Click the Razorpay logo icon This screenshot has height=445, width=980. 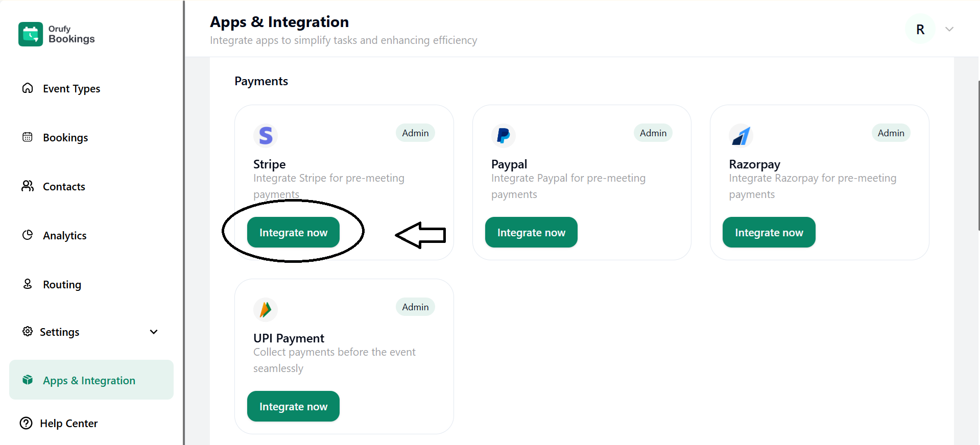pyautogui.click(x=740, y=136)
